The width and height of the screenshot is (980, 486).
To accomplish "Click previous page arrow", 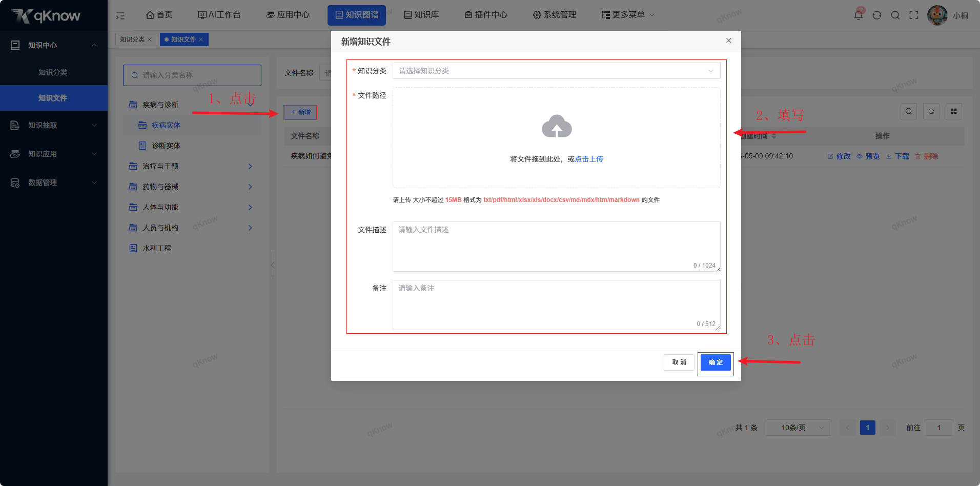I will click(x=847, y=428).
